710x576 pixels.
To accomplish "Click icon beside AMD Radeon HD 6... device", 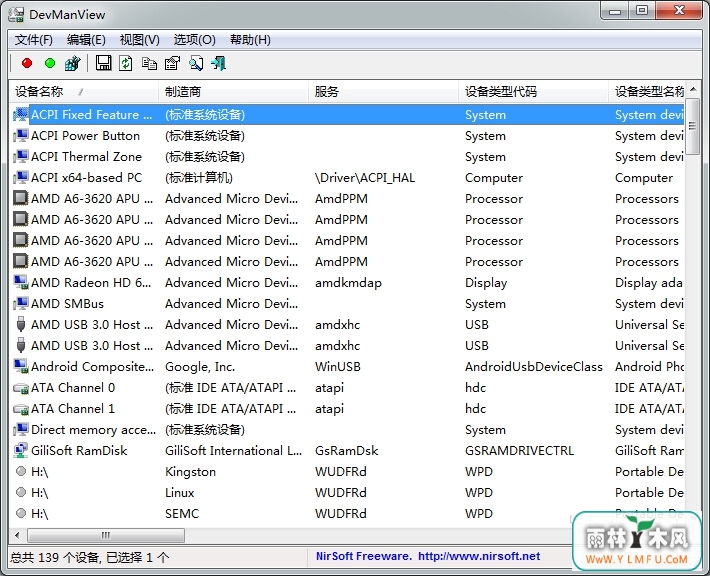I will pos(21,282).
